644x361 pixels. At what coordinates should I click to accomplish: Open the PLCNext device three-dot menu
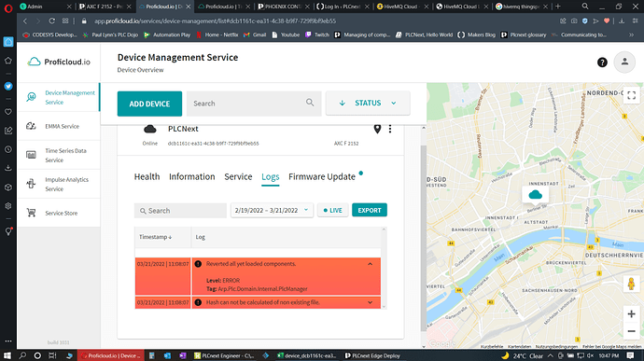click(390, 129)
